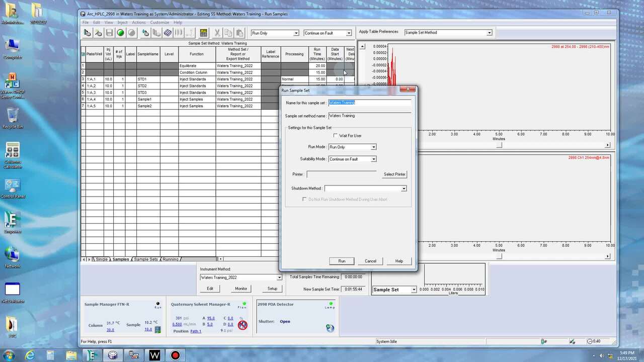The width and height of the screenshot is (644, 362).
Task: Click the upper chromatogram horizontal scrollbar thumb
Action: click(x=499, y=145)
